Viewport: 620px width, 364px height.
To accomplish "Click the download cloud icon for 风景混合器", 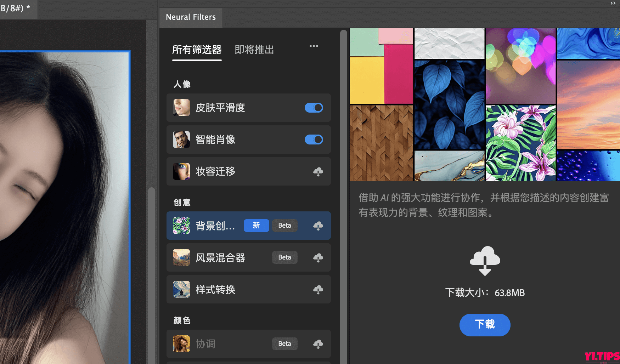I will click(x=318, y=258).
